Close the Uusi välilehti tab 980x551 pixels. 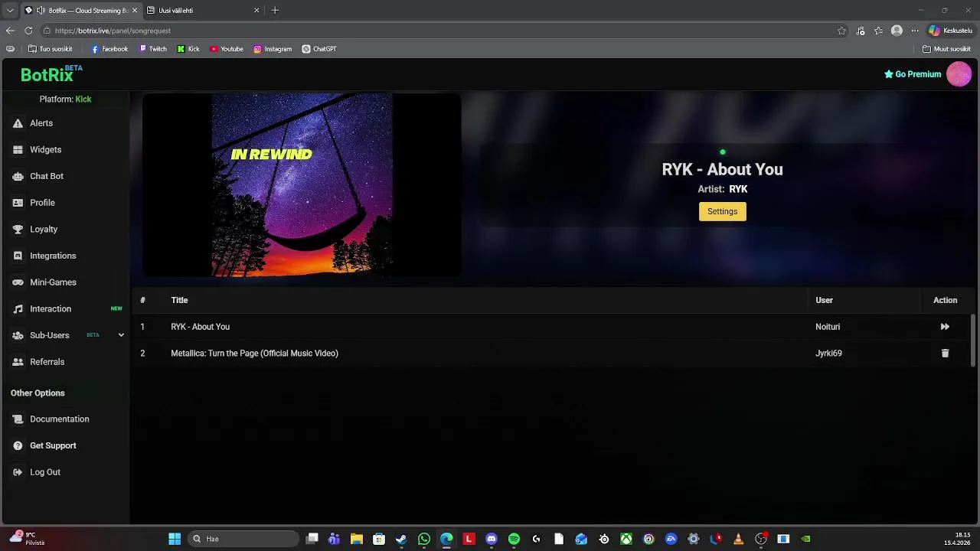[x=256, y=11]
